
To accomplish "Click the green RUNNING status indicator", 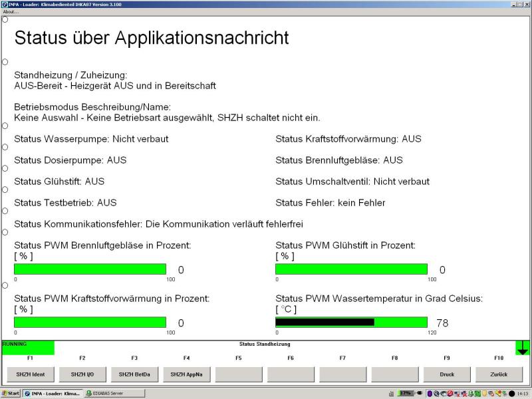I will tap(28, 348).
